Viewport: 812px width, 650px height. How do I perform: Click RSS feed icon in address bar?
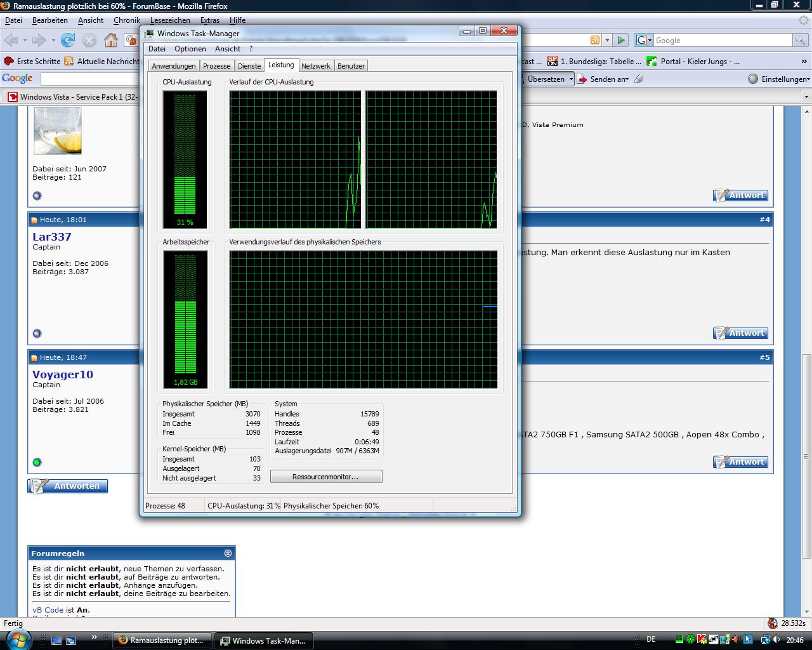[x=595, y=40]
